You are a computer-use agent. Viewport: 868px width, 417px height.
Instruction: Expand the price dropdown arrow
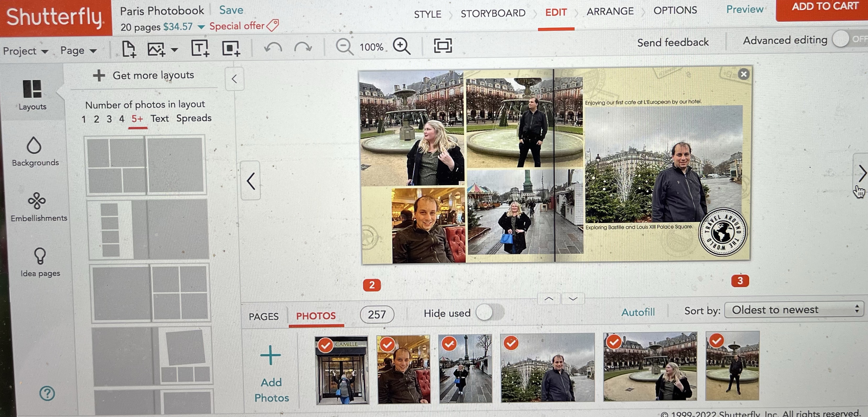click(201, 27)
